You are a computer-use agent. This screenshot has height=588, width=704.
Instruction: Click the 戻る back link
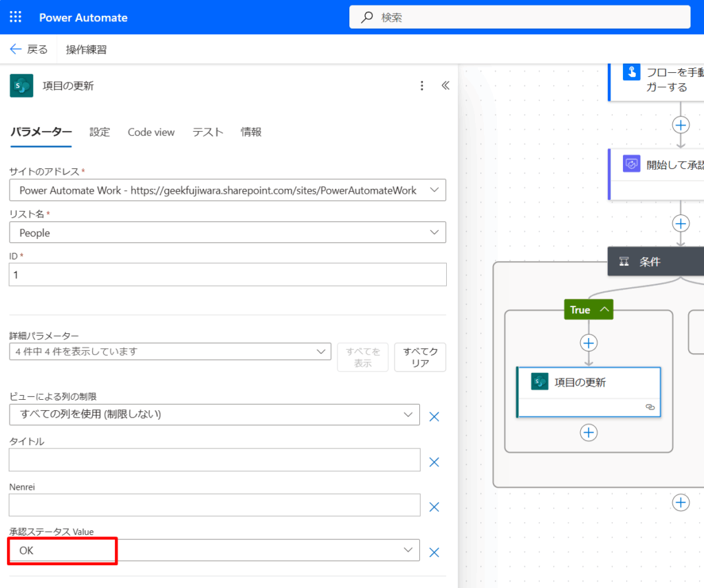pos(29,49)
